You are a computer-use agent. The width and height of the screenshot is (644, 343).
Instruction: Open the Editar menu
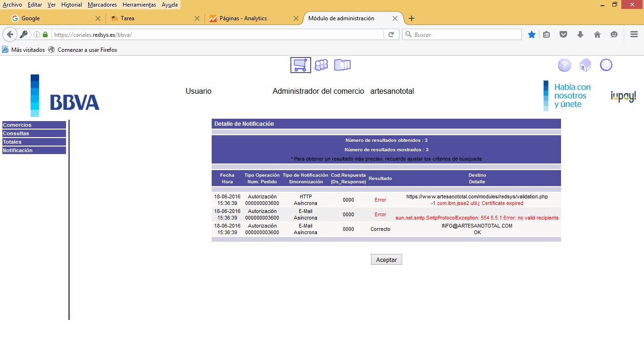coord(35,5)
